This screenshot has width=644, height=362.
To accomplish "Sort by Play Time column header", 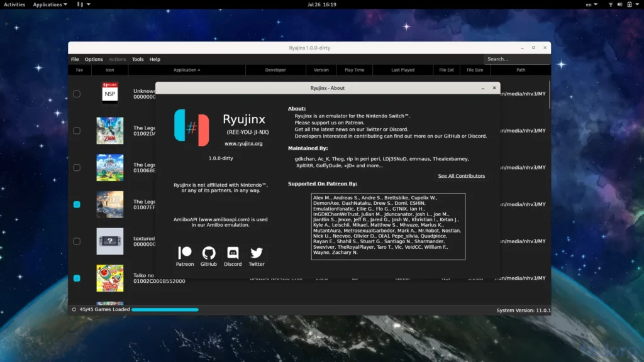I will click(x=355, y=70).
